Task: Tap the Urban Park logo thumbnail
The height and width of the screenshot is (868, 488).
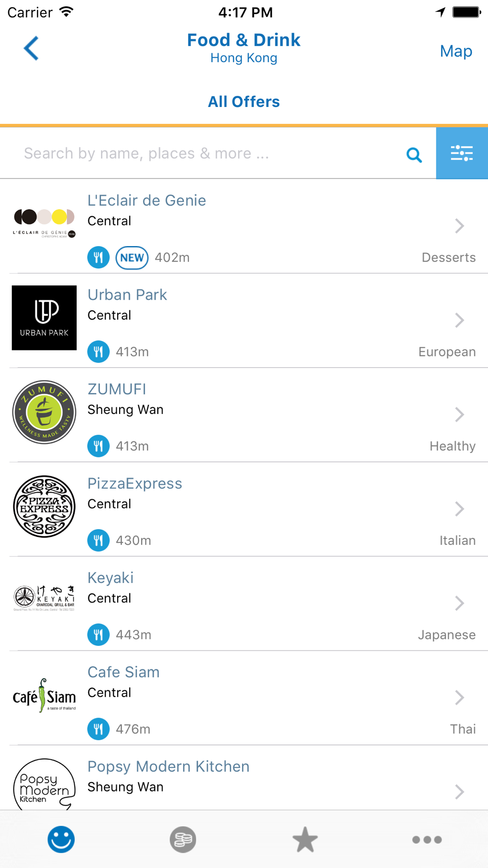Action: click(x=44, y=318)
